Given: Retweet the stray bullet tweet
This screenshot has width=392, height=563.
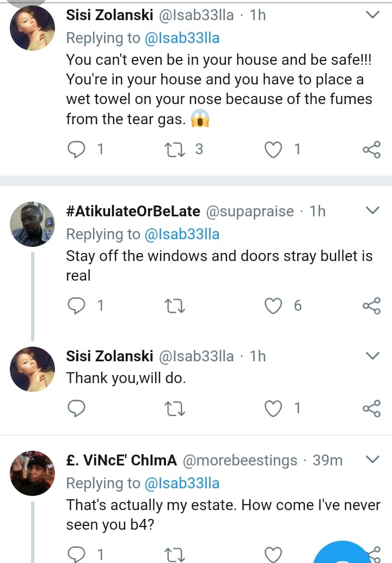Looking at the screenshot, I should coord(177,306).
